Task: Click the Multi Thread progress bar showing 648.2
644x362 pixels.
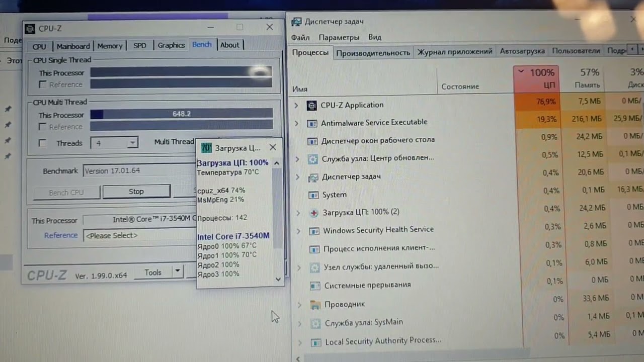Action: (x=182, y=114)
